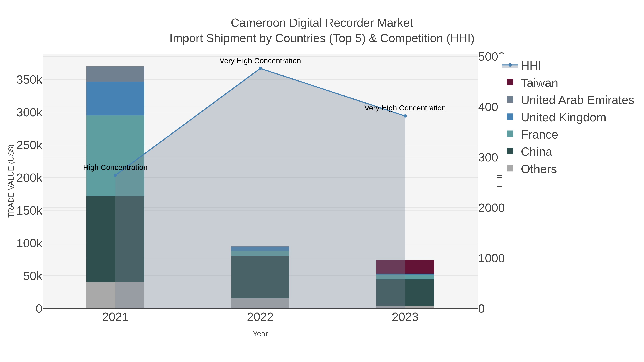Click the 2022 United Kingdom bar segment
The width and height of the screenshot is (644, 362).
pyautogui.click(x=260, y=249)
